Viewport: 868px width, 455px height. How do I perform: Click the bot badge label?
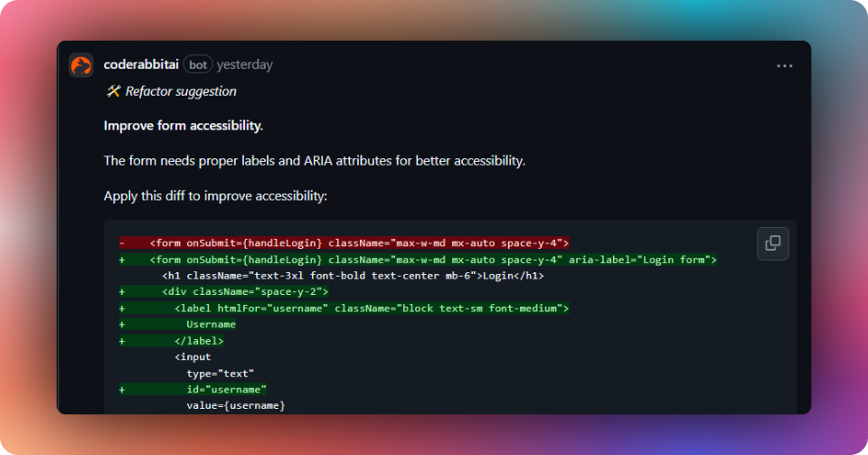(x=198, y=65)
